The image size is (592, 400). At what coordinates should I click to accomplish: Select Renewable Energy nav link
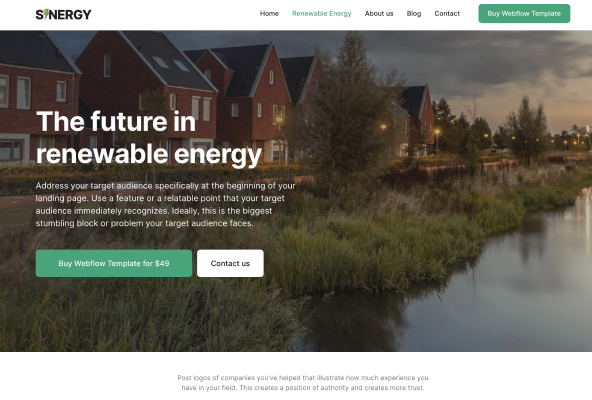[322, 14]
